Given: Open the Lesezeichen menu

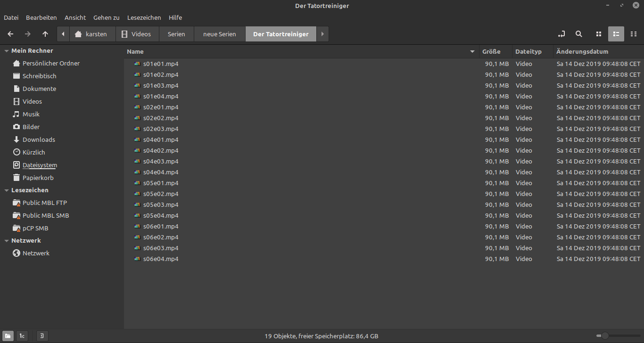Looking at the screenshot, I should point(144,17).
